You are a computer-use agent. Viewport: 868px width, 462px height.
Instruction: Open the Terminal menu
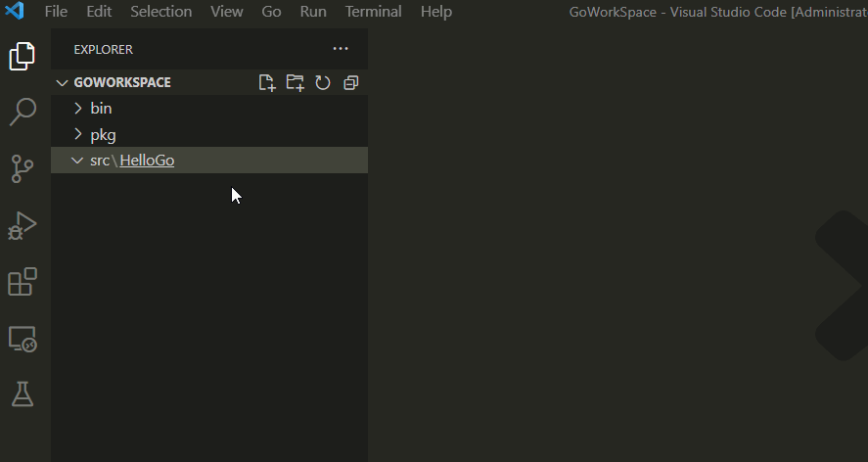374,11
